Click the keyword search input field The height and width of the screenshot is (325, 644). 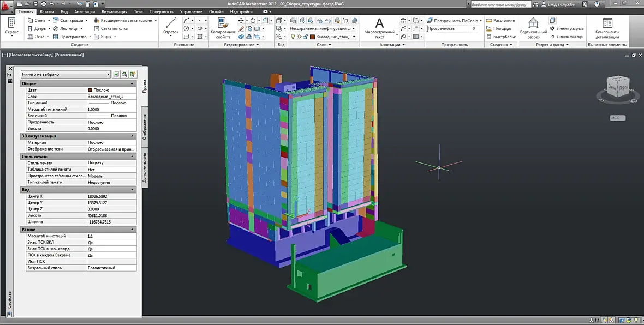[x=502, y=4]
